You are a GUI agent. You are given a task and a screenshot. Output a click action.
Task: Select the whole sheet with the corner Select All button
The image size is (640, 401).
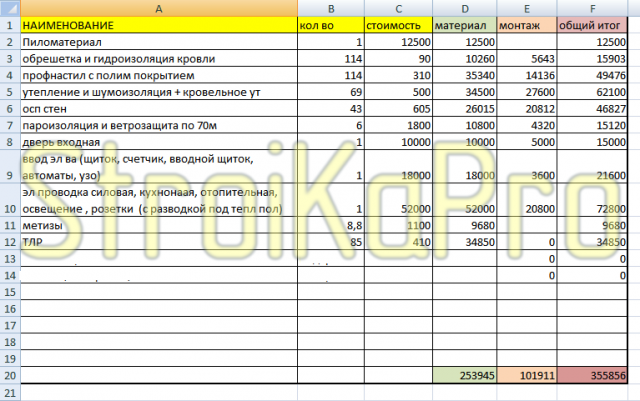(x=10, y=8)
